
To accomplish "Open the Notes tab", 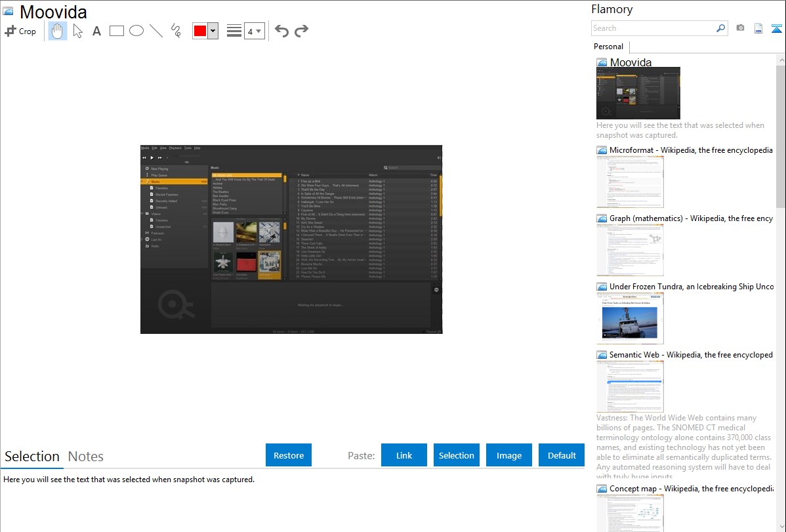I will coord(86,457).
